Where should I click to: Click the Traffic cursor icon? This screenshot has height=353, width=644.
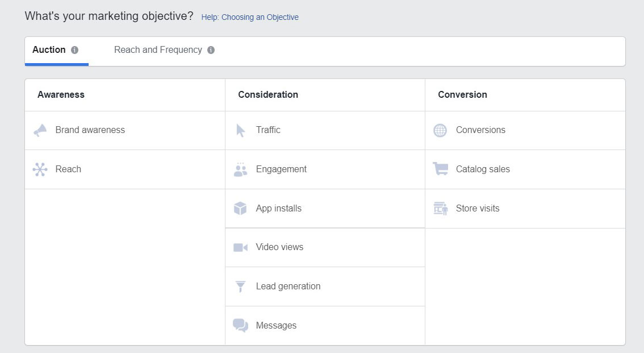(241, 130)
